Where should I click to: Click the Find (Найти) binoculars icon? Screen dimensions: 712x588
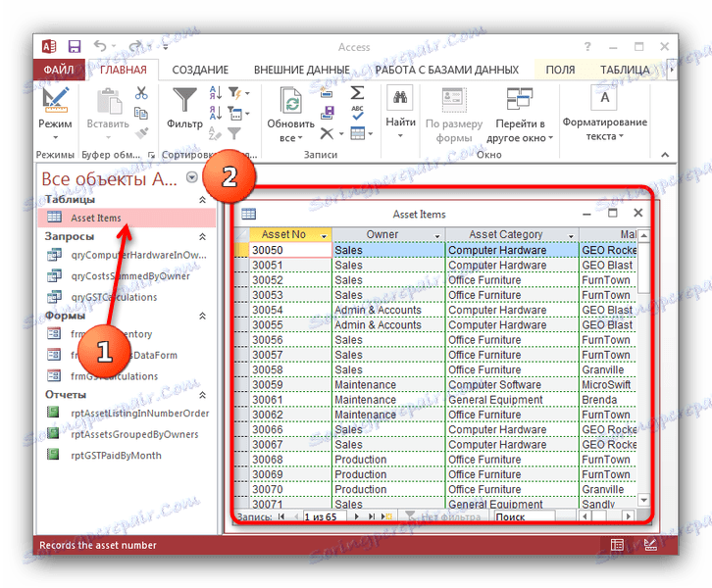tap(400, 97)
